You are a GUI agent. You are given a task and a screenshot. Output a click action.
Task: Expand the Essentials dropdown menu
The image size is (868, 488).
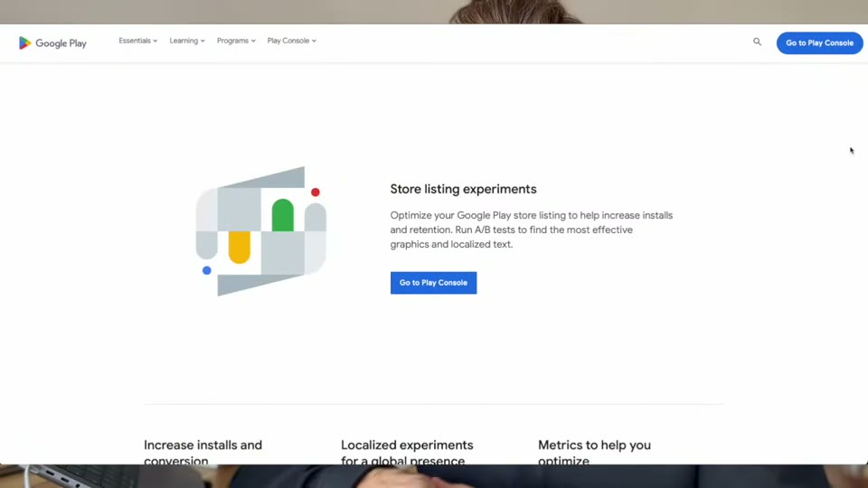(x=137, y=41)
